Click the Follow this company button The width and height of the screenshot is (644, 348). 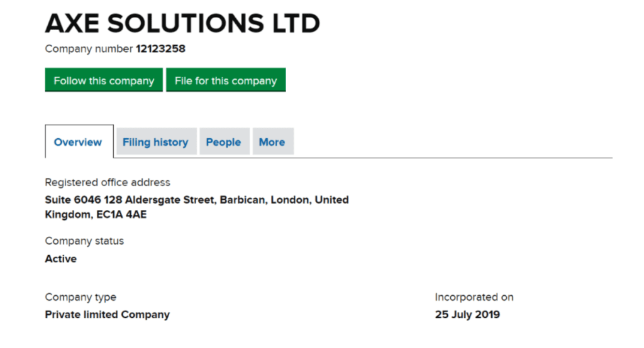104,80
